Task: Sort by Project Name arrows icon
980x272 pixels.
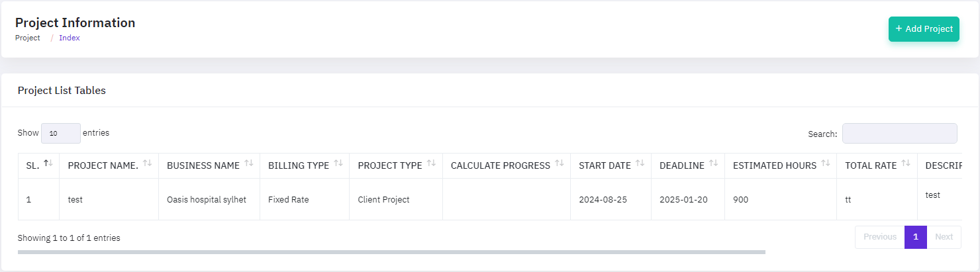Action: coord(147,163)
